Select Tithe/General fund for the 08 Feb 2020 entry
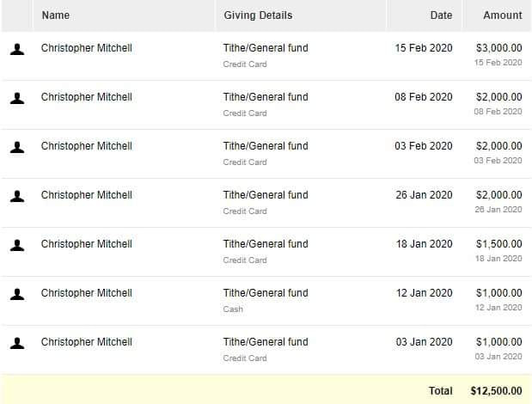Viewport: 532px width, 404px height. click(x=266, y=97)
